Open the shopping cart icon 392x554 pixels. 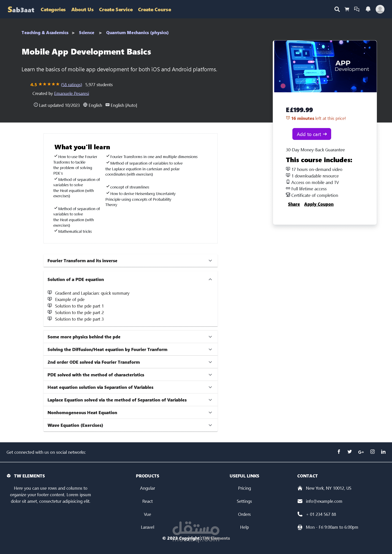coord(347,9)
